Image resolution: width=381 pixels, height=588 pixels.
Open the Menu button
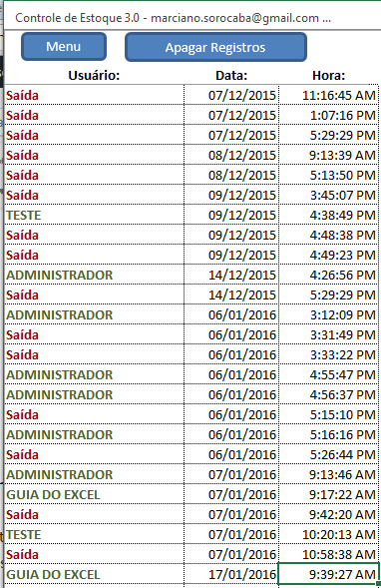64,47
